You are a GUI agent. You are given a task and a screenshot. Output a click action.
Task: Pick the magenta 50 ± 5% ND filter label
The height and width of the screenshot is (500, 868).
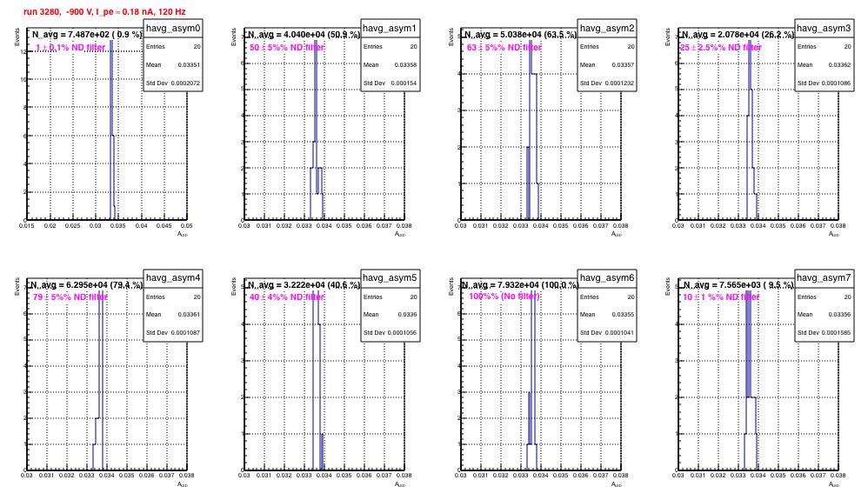pos(287,48)
